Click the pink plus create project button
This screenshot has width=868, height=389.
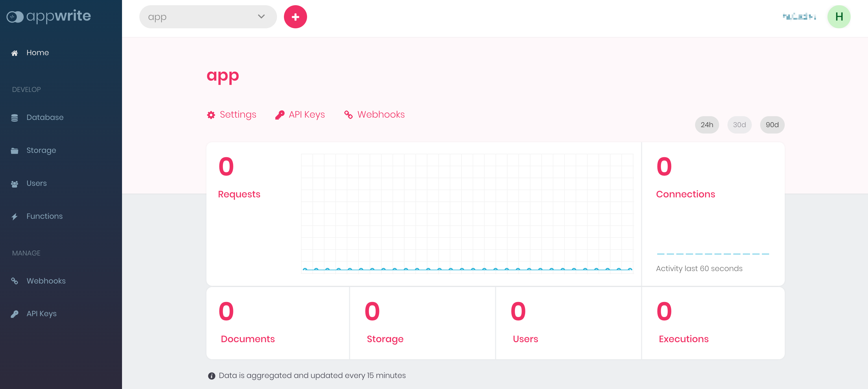[295, 17]
